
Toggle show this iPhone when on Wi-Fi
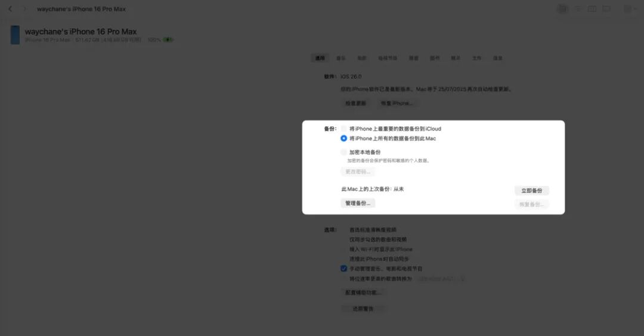344,250
